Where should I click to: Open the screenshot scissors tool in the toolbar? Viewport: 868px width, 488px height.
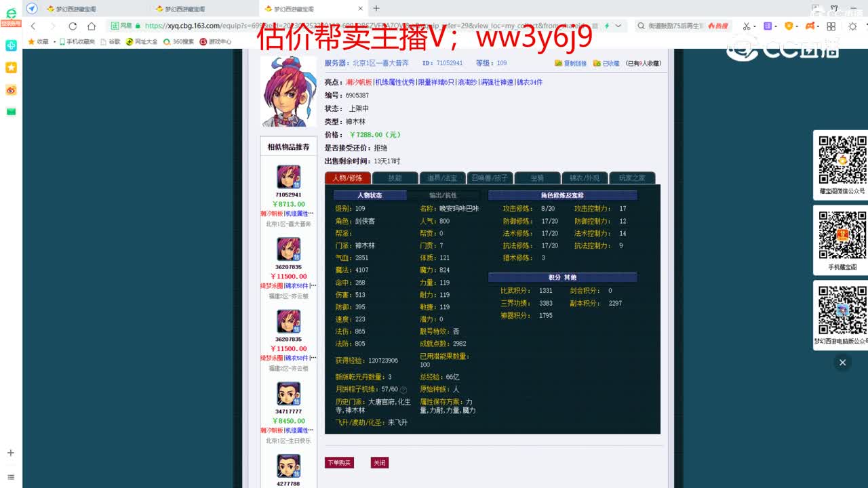tap(747, 26)
